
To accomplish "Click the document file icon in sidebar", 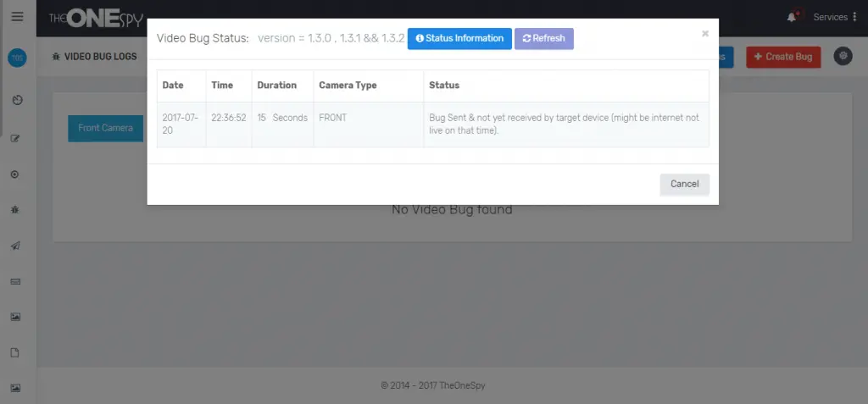I will pos(16,352).
